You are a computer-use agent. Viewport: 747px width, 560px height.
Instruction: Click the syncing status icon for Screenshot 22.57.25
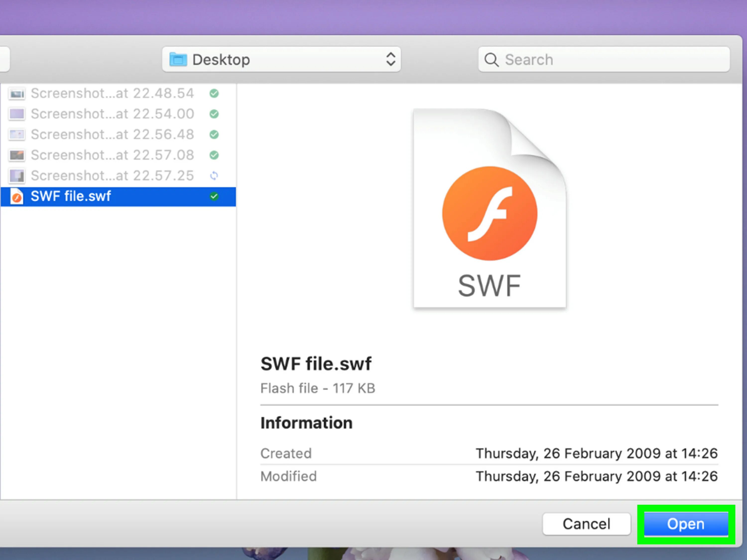tap(214, 176)
